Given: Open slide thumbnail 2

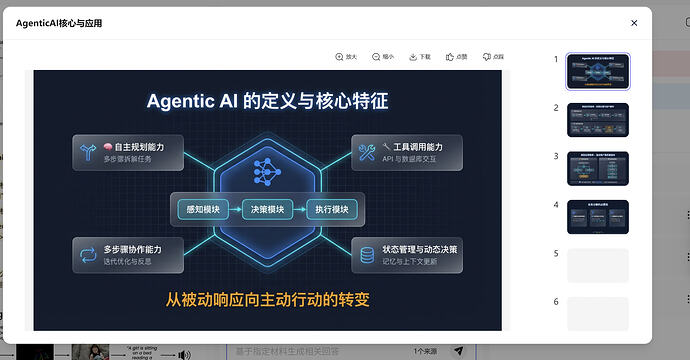Looking at the screenshot, I should point(598,120).
